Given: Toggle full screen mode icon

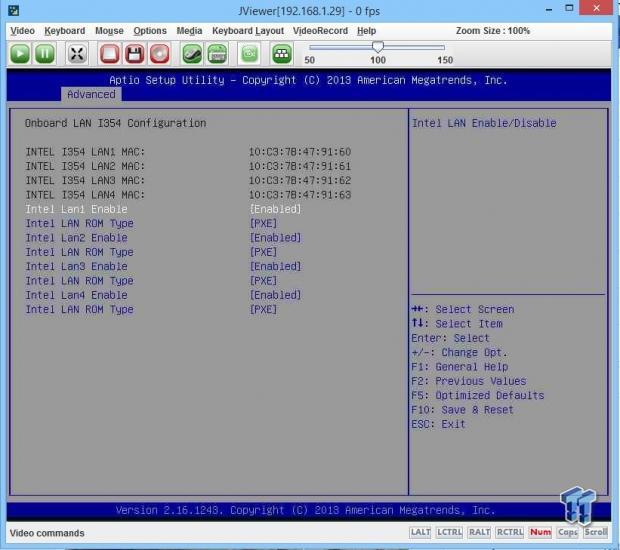Looking at the screenshot, I should (x=77, y=54).
